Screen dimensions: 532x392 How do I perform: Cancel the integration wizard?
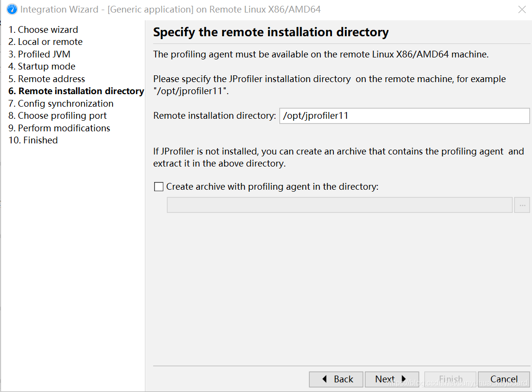coord(504,379)
